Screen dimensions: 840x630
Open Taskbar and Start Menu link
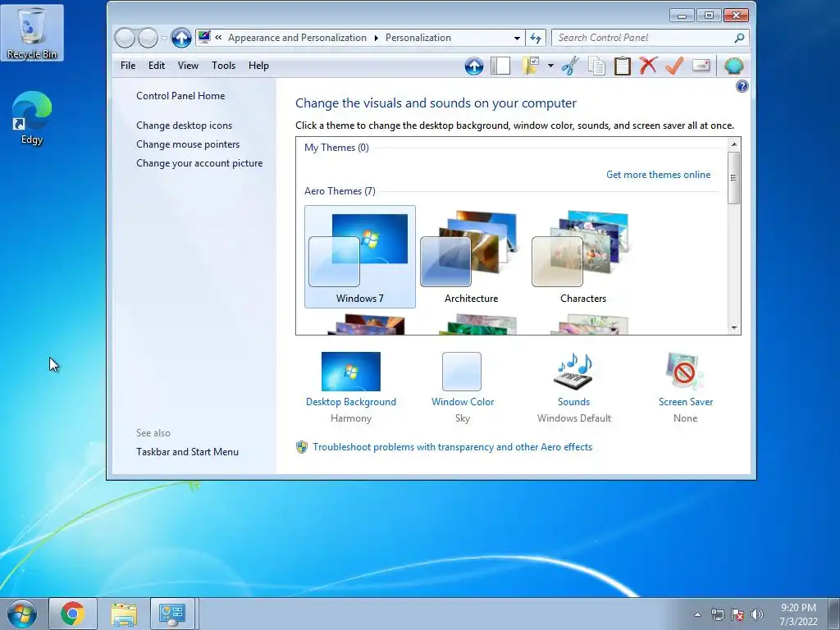coord(188,452)
